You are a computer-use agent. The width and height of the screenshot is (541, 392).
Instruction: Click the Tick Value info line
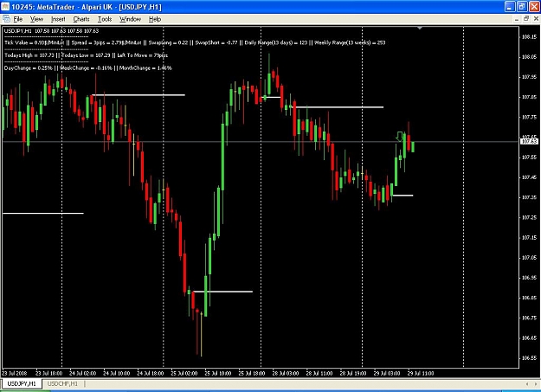pos(195,42)
